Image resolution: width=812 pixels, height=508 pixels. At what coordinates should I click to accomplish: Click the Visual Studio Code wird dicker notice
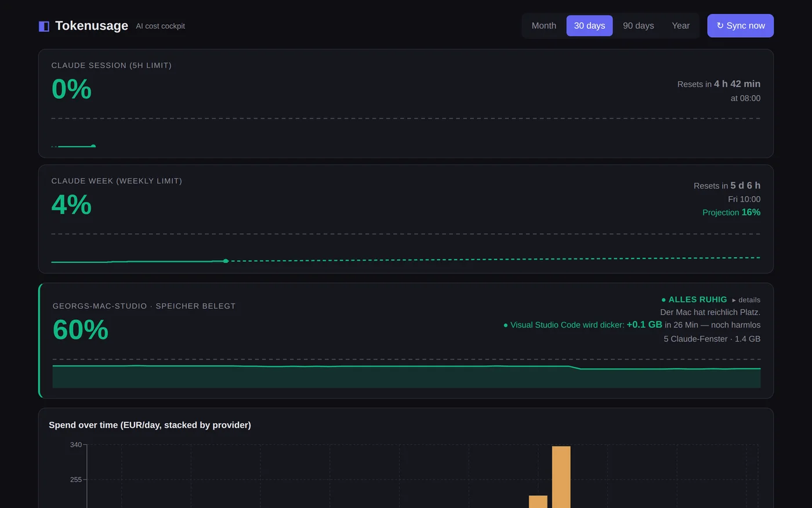tap(632, 325)
